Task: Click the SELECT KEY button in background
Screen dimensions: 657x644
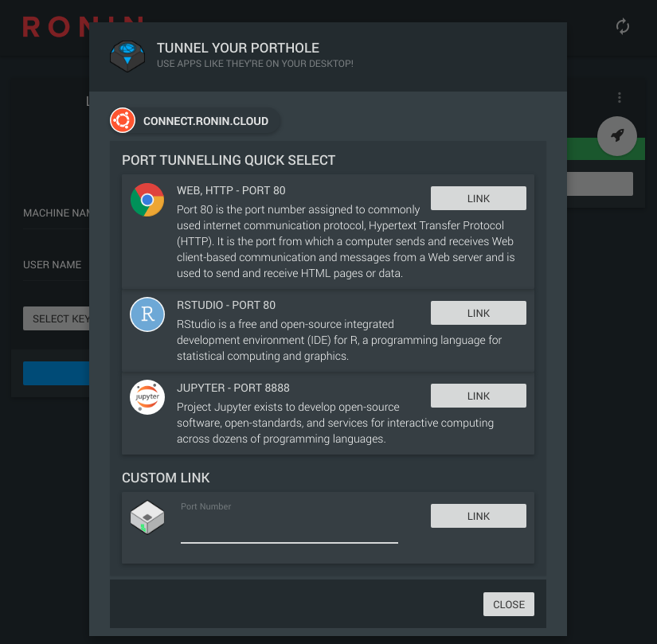Action: click(x=57, y=318)
